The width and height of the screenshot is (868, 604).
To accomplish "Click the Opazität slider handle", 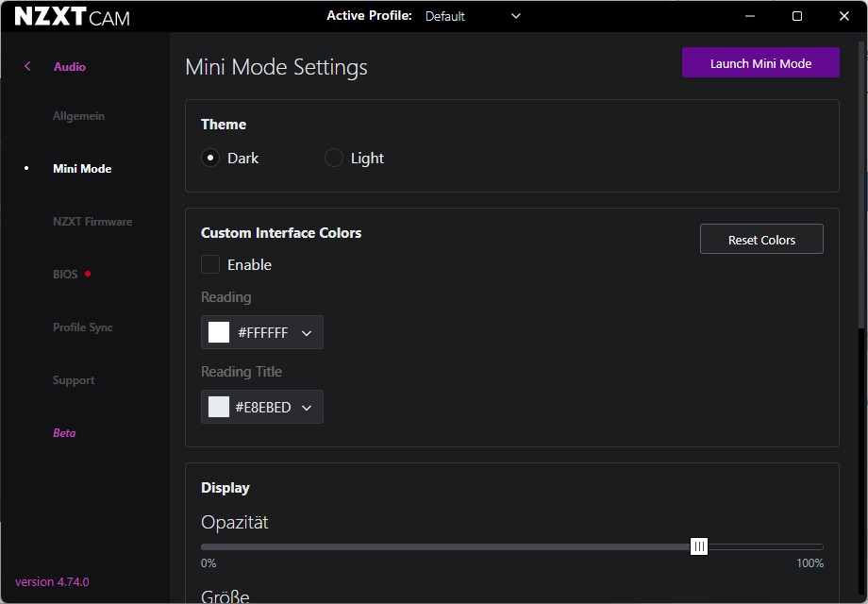I will (699, 546).
